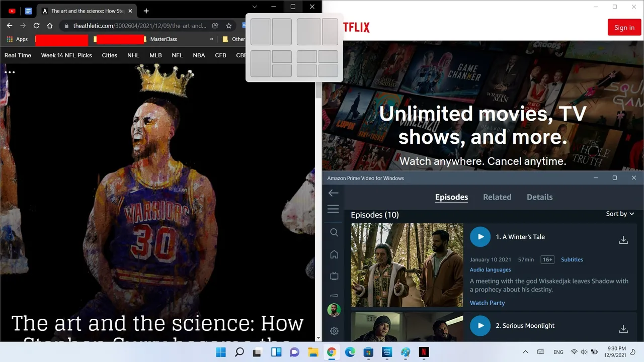Open Microsoft Edge from the taskbar
Screen dimensions: 644x362
pos(350,352)
